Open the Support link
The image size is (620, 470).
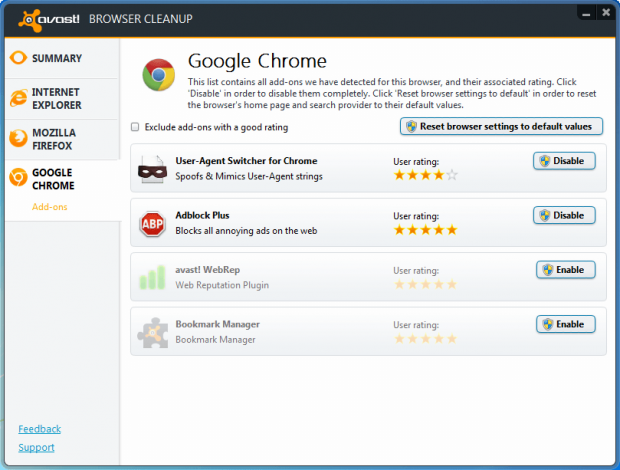36,447
